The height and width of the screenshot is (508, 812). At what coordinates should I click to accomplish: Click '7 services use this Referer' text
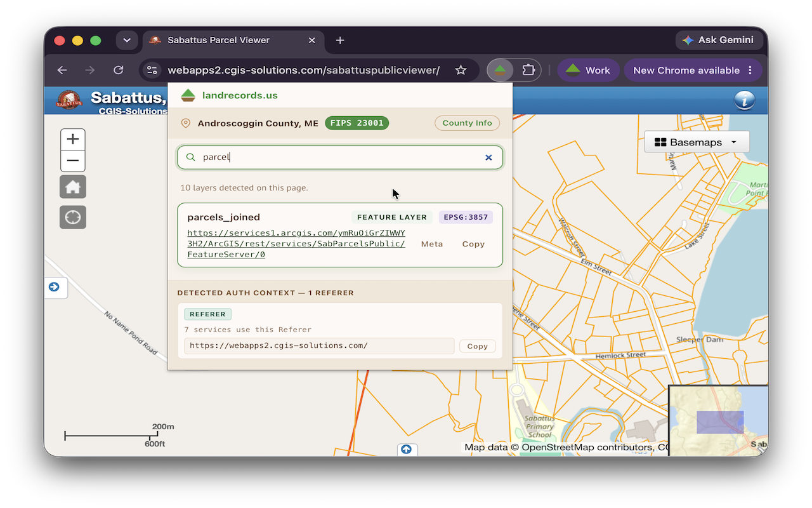248,330
